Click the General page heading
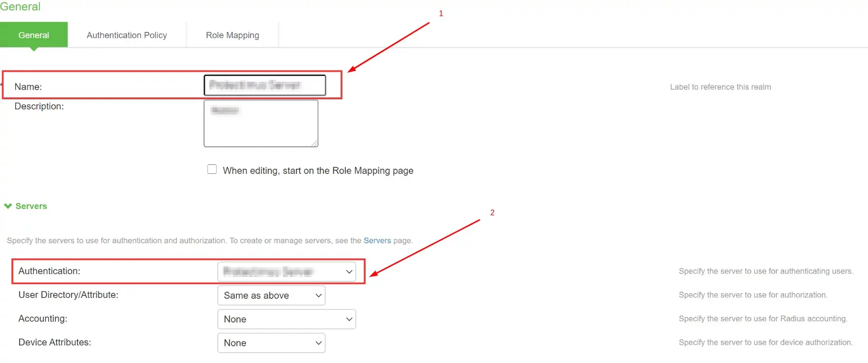This screenshot has height=363, width=868. (20, 7)
